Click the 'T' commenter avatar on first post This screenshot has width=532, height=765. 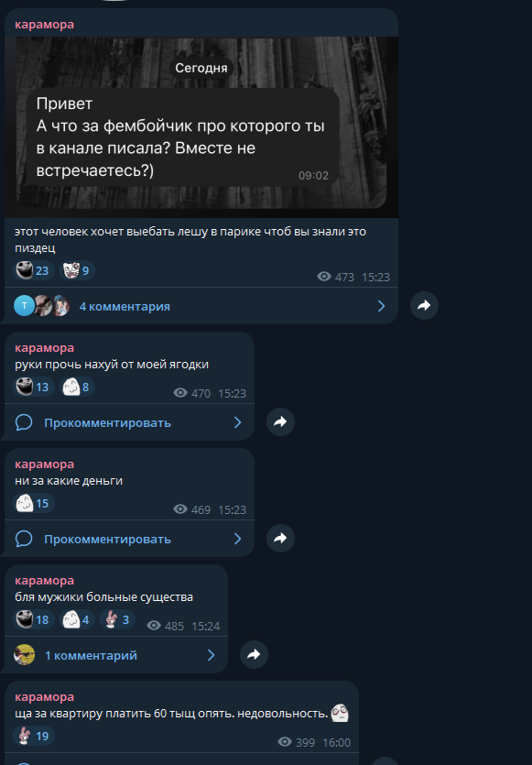tap(25, 306)
